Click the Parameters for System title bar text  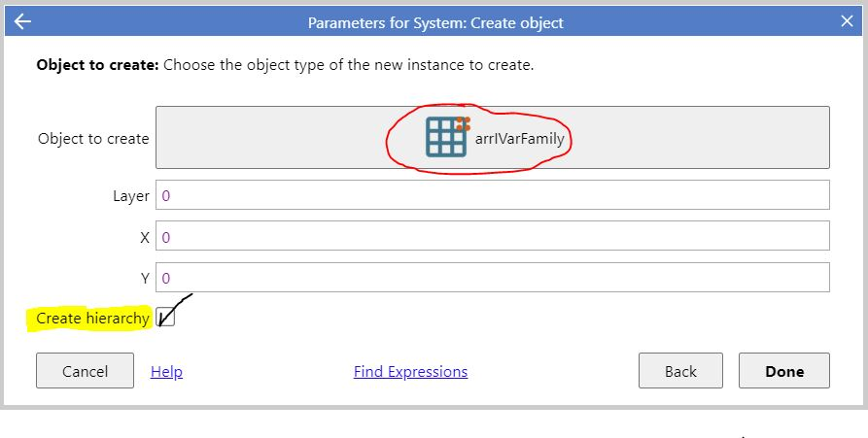[435, 22]
